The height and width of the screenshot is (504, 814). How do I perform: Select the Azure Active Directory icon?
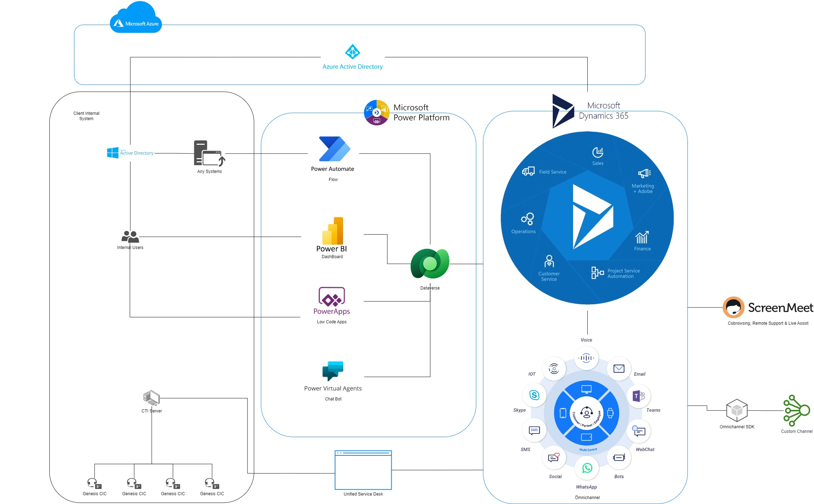pos(353,52)
